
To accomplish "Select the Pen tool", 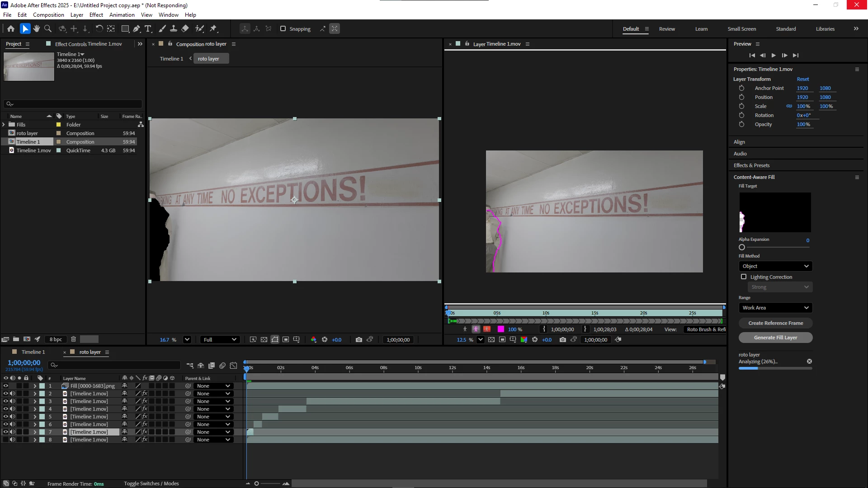I will 137,28.
